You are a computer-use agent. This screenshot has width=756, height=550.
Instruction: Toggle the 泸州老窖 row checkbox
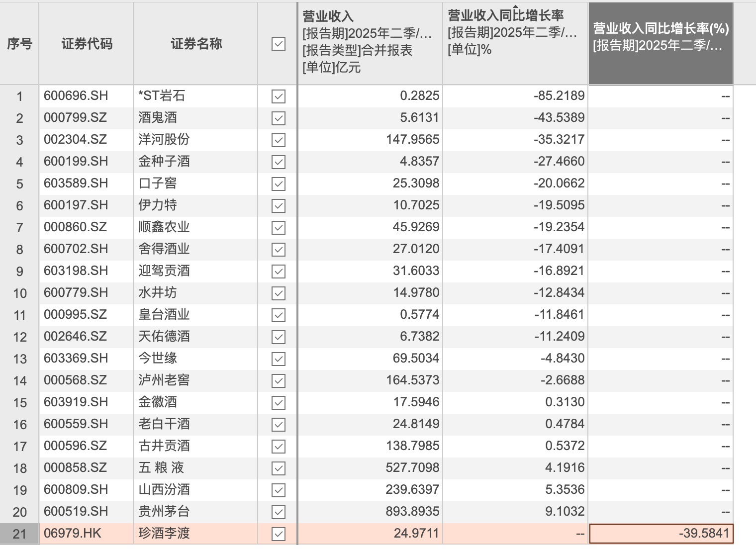pyautogui.click(x=279, y=380)
